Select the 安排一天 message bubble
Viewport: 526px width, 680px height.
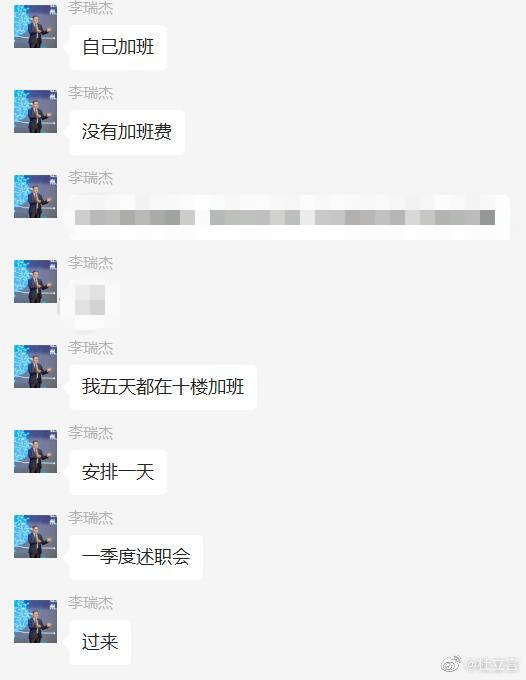(x=118, y=472)
